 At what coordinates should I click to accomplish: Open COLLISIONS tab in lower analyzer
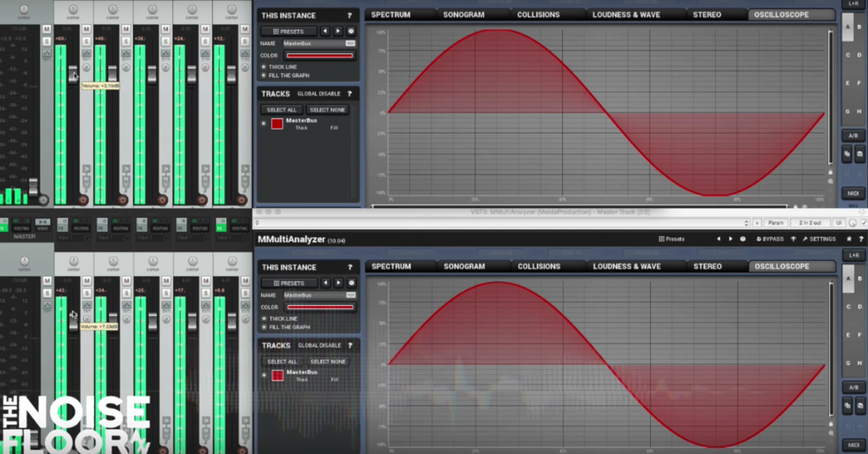(538, 267)
